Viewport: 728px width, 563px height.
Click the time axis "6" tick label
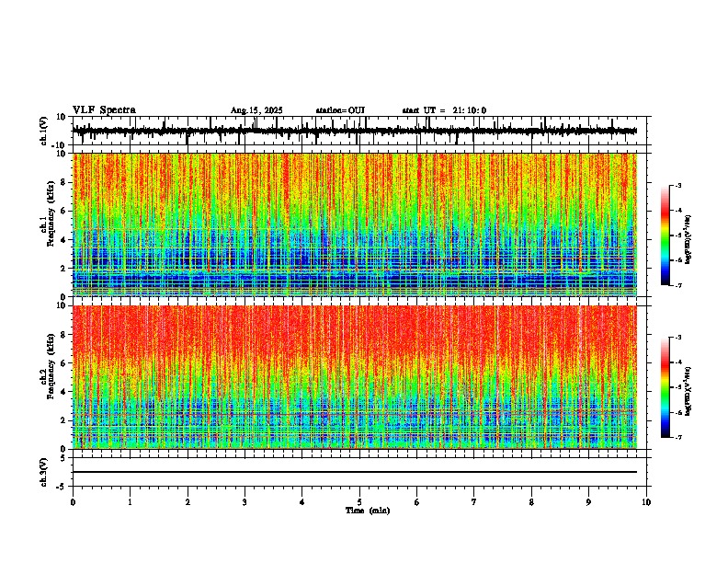pyautogui.click(x=417, y=502)
